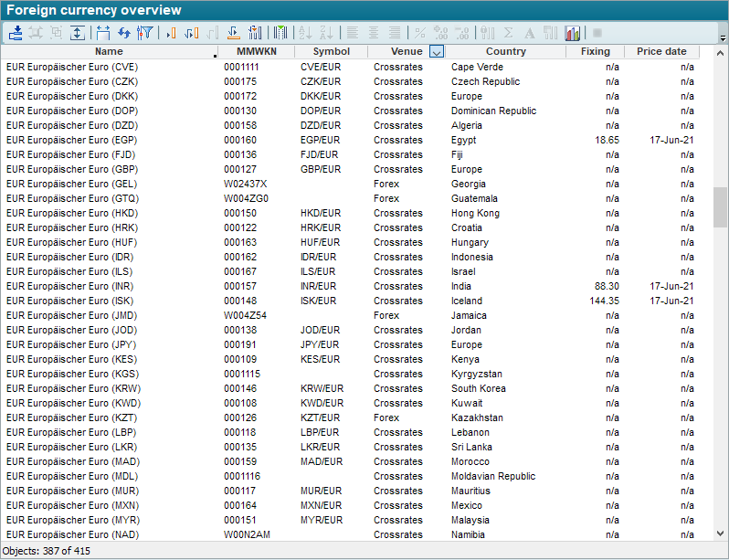Click the export/download icon in toolbar
729x560 pixels.
[x=16, y=33]
